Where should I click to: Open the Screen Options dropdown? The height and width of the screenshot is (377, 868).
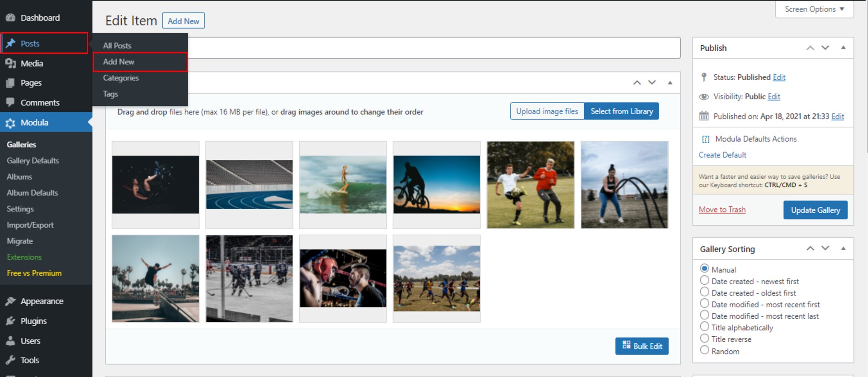(814, 9)
